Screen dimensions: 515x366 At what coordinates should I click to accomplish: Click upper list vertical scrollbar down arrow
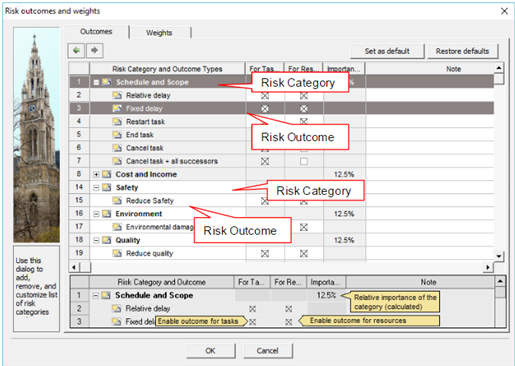point(499,256)
